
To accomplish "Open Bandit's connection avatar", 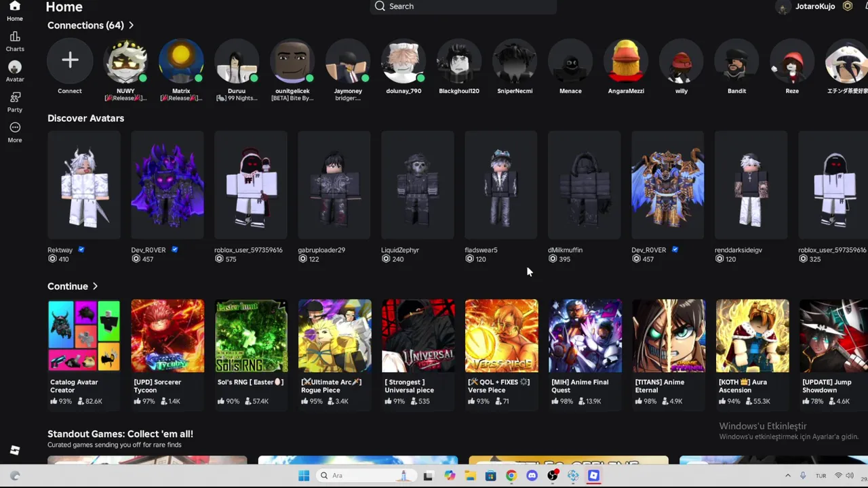I will (x=737, y=60).
